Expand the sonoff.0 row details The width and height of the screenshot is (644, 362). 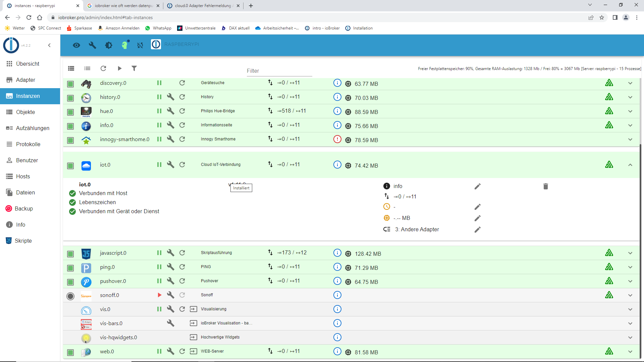coord(630,295)
